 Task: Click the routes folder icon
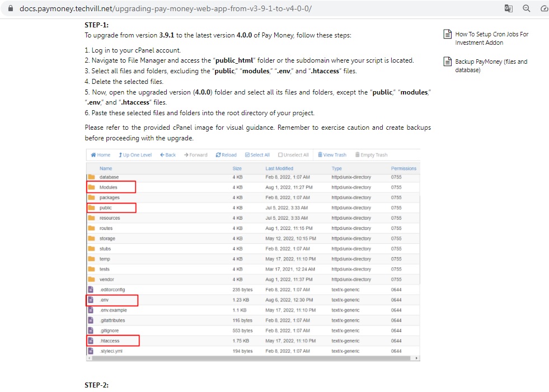(91, 228)
